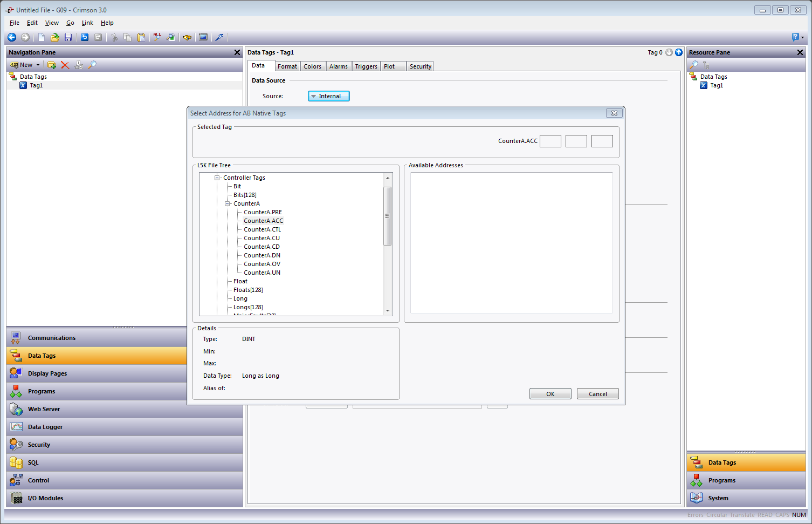Switch to the Colors tab
Screen dimensions: 812x524
point(313,66)
